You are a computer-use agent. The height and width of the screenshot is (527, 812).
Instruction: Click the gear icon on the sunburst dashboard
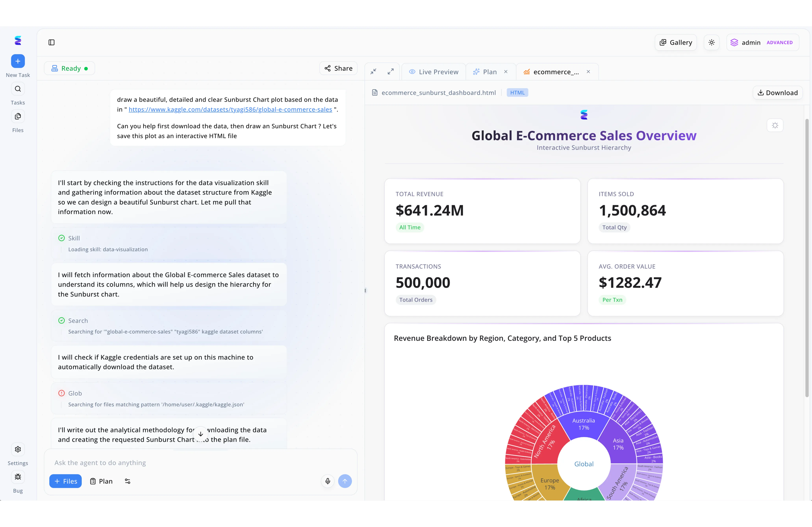point(775,125)
